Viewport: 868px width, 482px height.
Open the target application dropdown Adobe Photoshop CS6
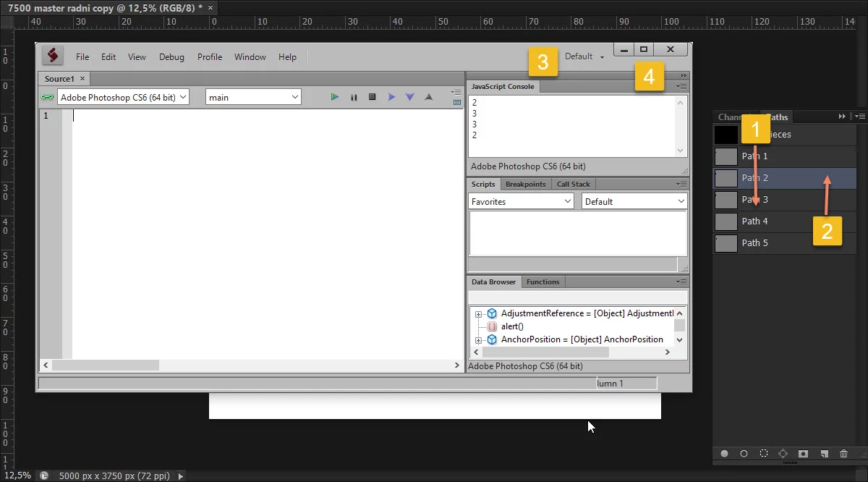pos(123,97)
